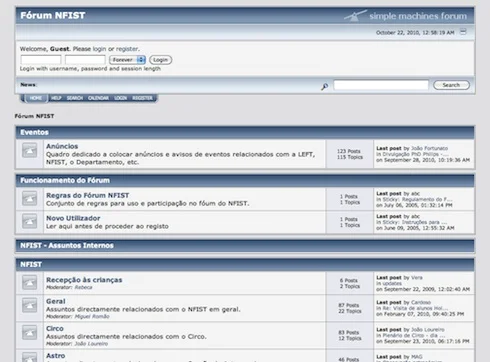The height and width of the screenshot is (362, 490).
Task: Open the Astro board
Action: [x=55, y=356]
